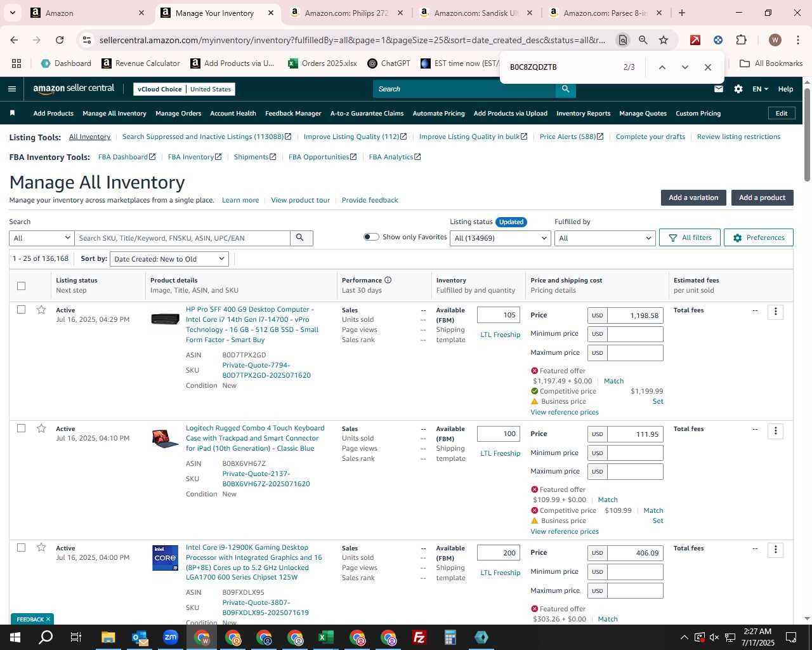The width and height of the screenshot is (812, 650).
Task: Click the Intel Core i9 product thumbnail
Action: pyautogui.click(x=165, y=558)
